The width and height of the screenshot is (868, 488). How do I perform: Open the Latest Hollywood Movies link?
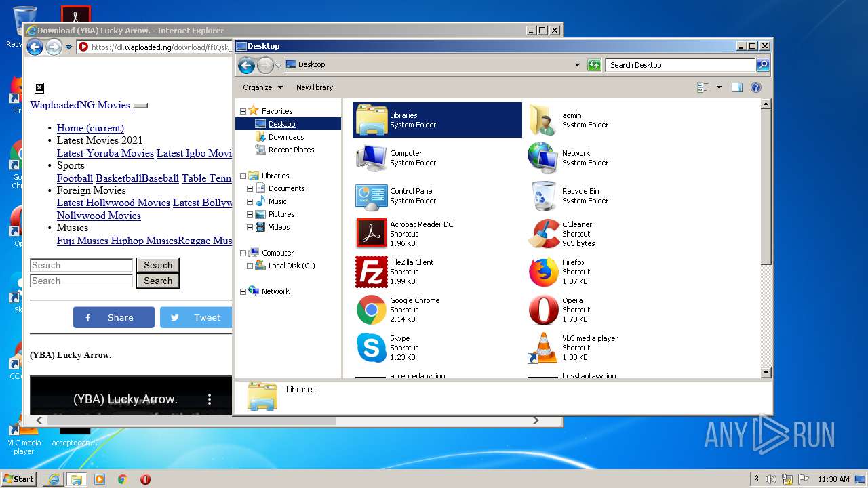coord(113,203)
